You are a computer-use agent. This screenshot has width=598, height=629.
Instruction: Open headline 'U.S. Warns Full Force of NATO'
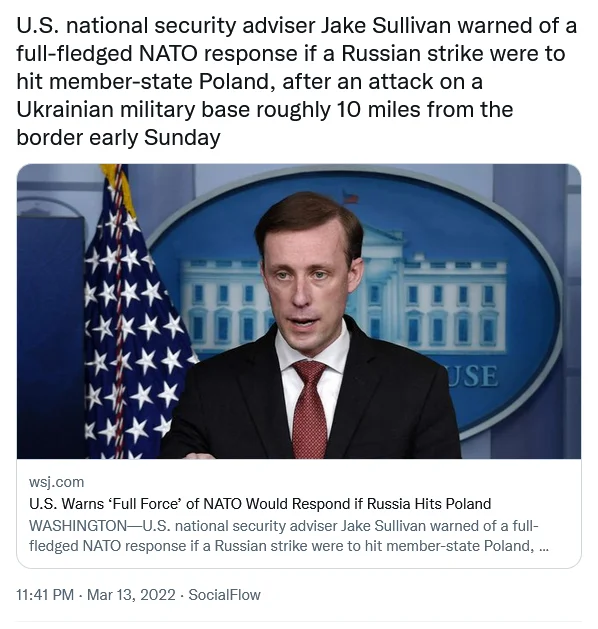[x=260, y=503]
